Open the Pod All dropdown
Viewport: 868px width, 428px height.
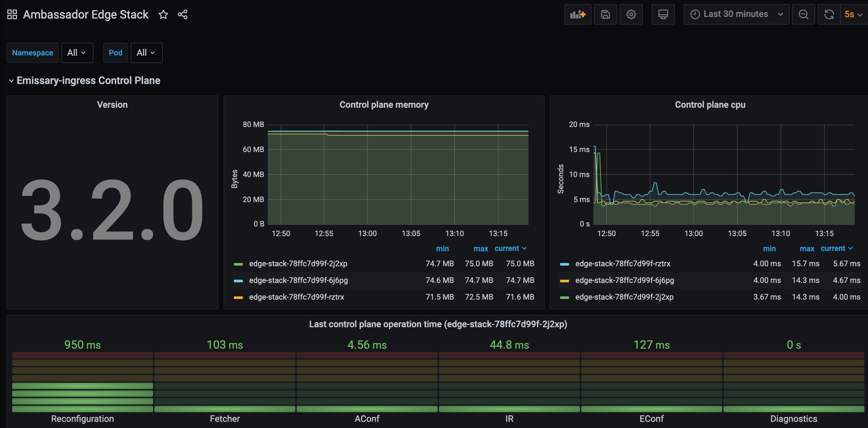(146, 53)
